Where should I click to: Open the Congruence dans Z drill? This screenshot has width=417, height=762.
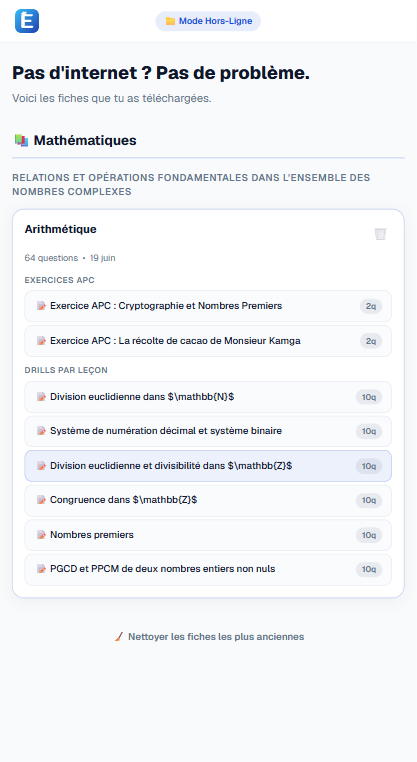(x=208, y=500)
